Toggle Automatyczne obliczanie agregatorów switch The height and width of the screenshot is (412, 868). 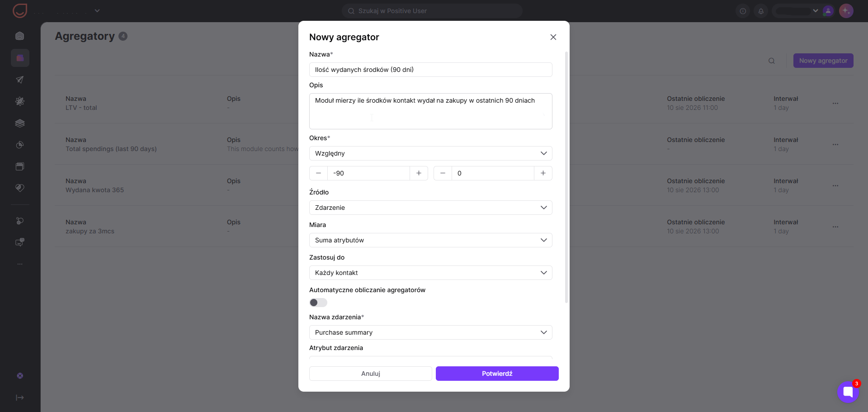[x=318, y=303]
